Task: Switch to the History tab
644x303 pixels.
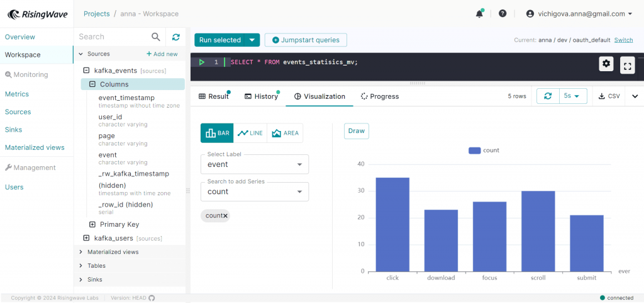Action: click(x=261, y=96)
